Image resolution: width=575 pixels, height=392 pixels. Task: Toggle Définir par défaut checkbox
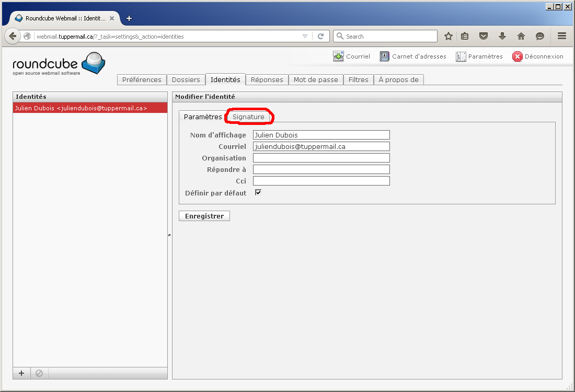258,193
